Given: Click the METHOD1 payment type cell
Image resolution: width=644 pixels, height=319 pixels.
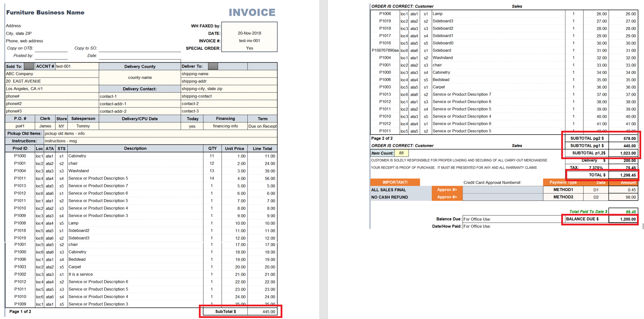Looking at the screenshot, I should click(x=563, y=190).
